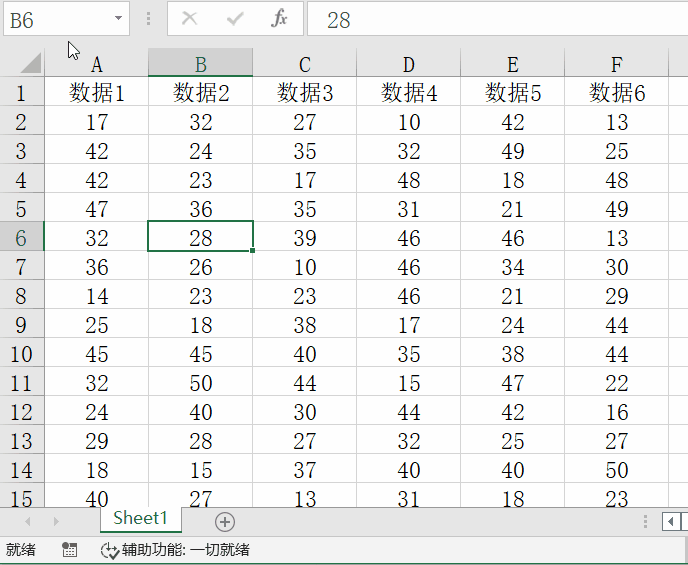
Task: Click next sheet navigation arrow
Action: pyautogui.click(x=56, y=522)
